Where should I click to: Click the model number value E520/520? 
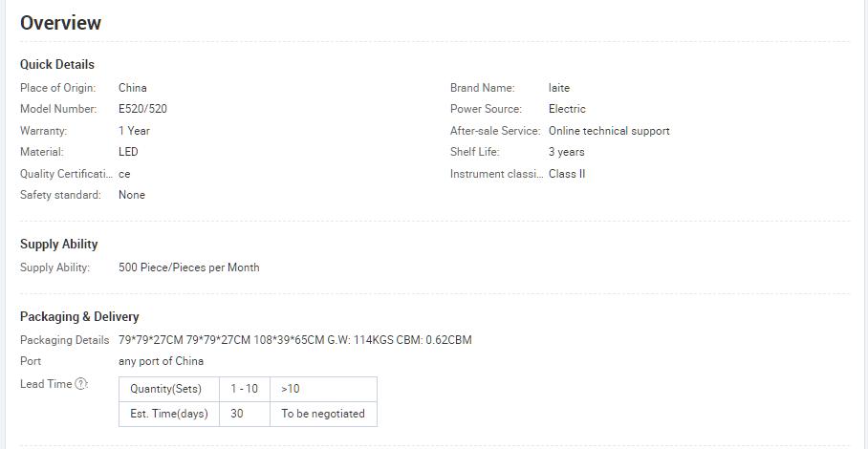pos(142,109)
